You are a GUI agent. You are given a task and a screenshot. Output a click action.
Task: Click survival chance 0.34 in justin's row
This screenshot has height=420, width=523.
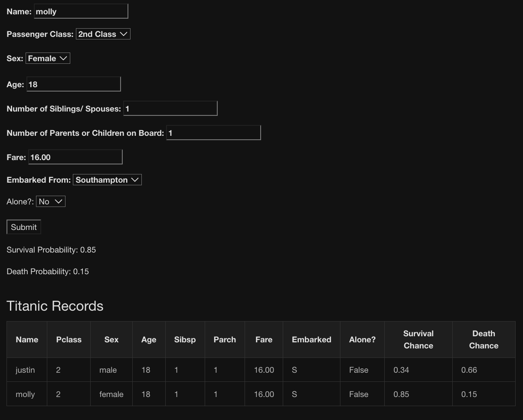tap(418, 370)
